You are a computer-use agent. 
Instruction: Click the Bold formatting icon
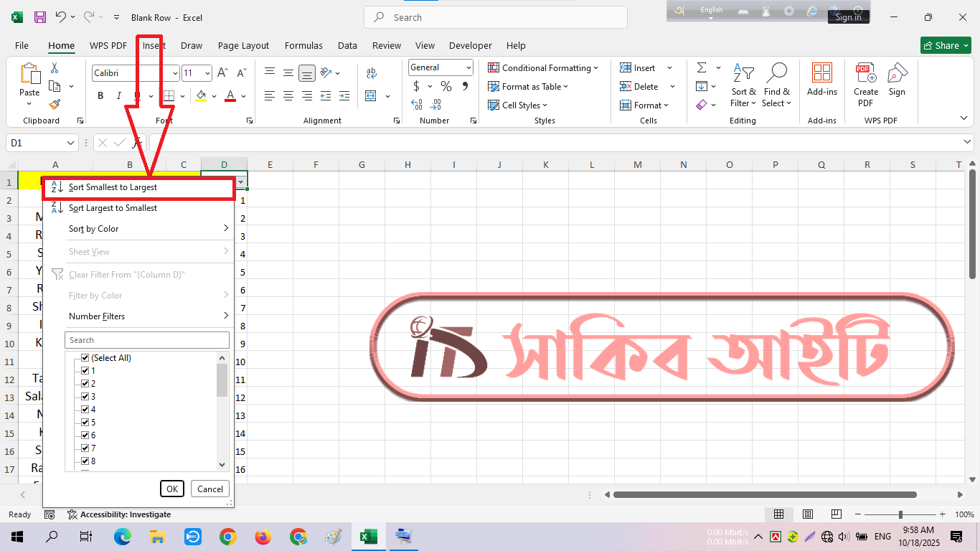(x=100, y=96)
